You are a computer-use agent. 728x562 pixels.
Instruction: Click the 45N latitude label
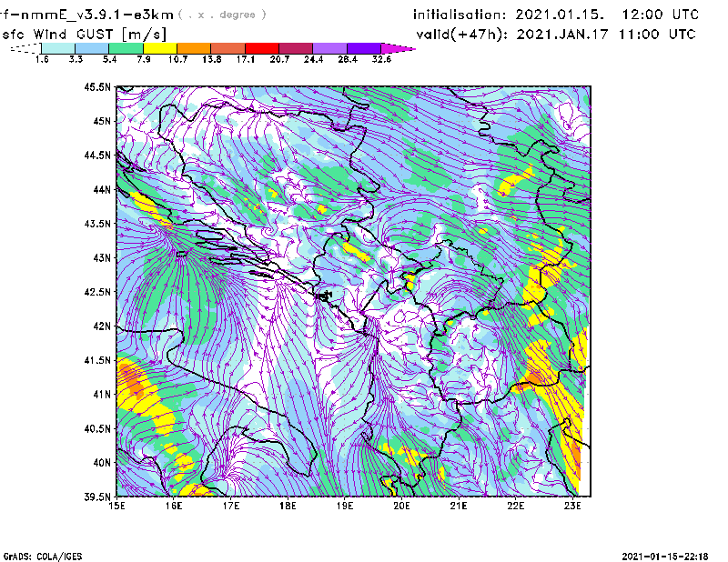pyautogui.click(x=102, y=121)
